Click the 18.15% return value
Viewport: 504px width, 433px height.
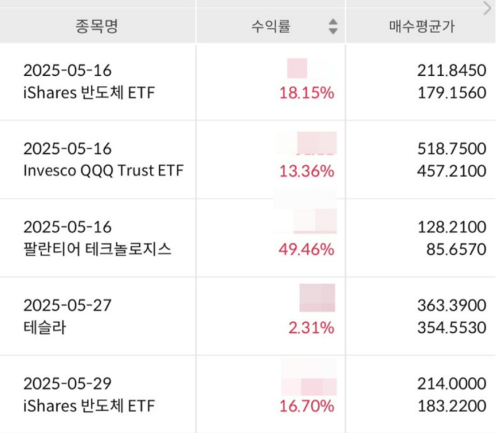pyautogui.click(x=307, y=93)
